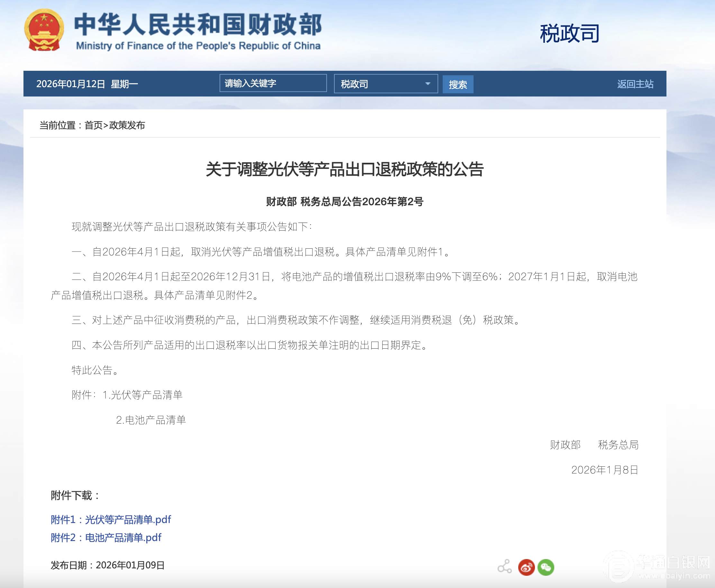Click the 发布日期 publication date line
Screen dimensions: 715x588
tap(108, 565)
